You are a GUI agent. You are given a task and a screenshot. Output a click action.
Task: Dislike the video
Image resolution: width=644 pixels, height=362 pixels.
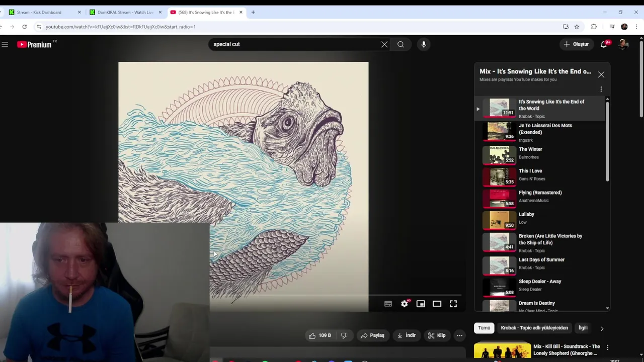pyautogui.click(x=344, y=335)
